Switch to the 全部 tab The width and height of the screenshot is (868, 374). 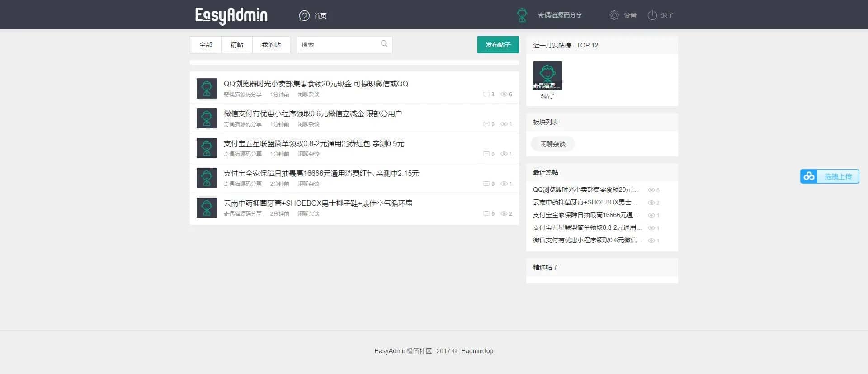point(206,45)
